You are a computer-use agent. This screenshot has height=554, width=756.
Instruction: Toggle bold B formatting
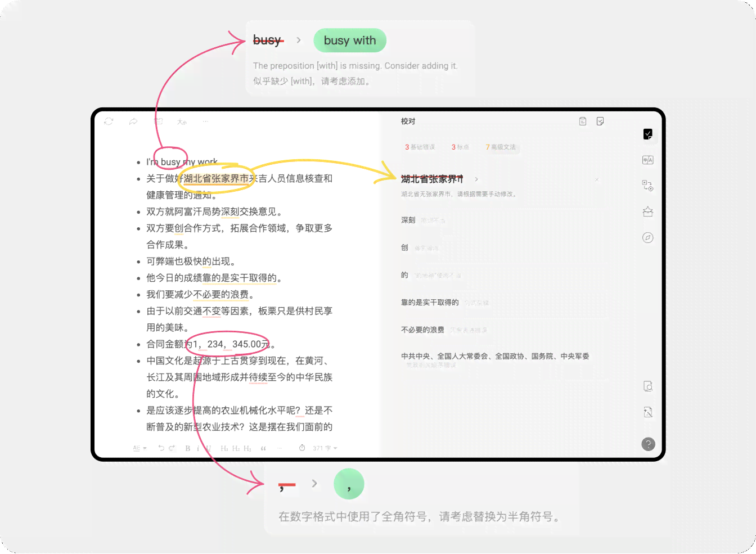[188, 448]
